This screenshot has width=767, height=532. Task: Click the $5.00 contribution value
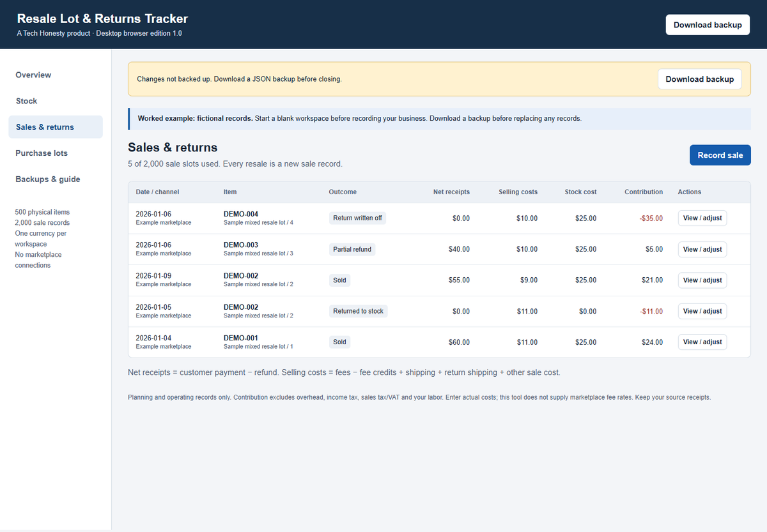(655, 249)
